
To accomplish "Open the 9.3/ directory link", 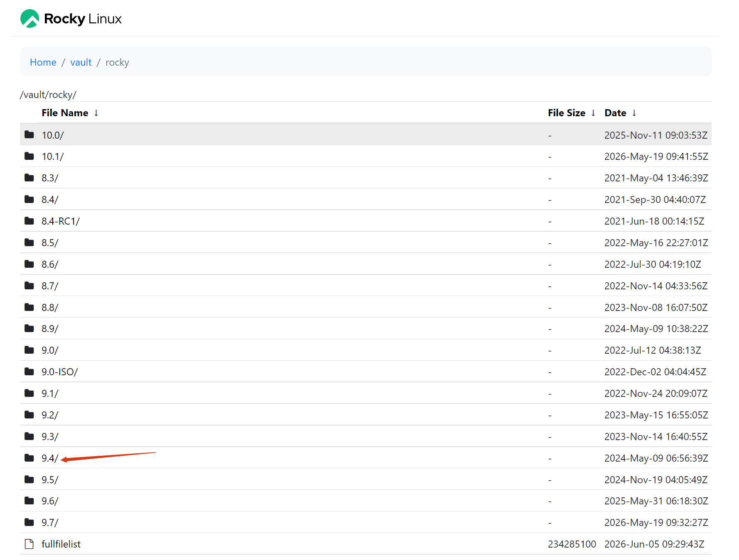I will click(50, 437).
